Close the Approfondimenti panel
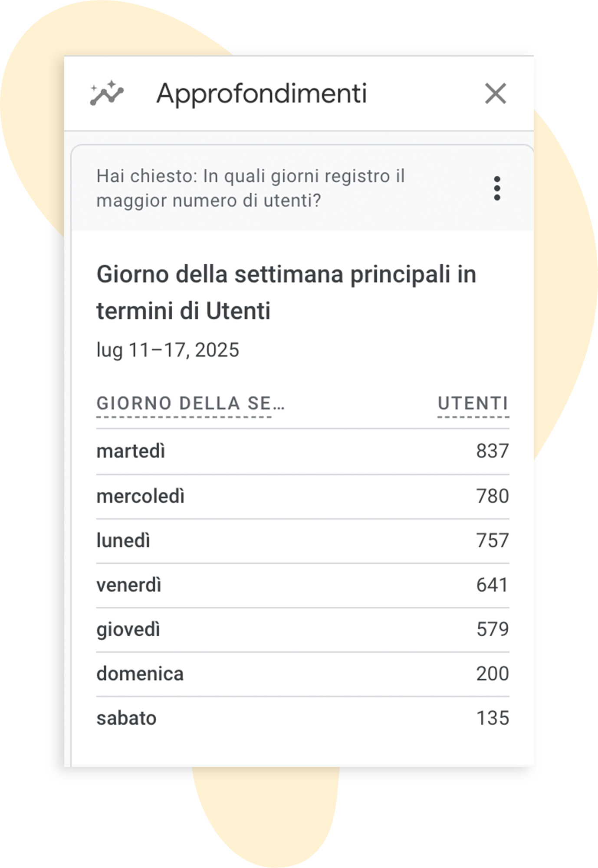This screenshot has height=868, width=598. (x=495, y=94)
